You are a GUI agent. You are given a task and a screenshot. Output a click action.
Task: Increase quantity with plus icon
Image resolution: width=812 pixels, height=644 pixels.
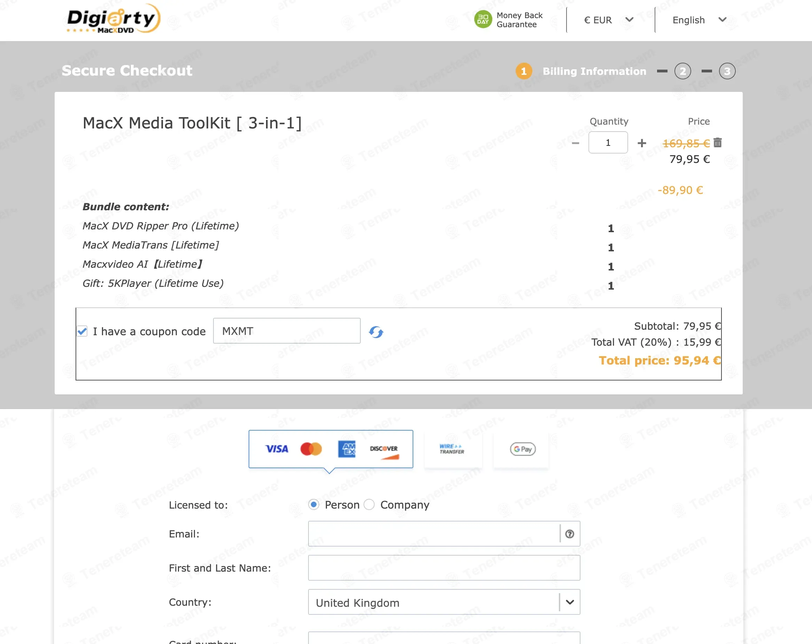[642, 143]
